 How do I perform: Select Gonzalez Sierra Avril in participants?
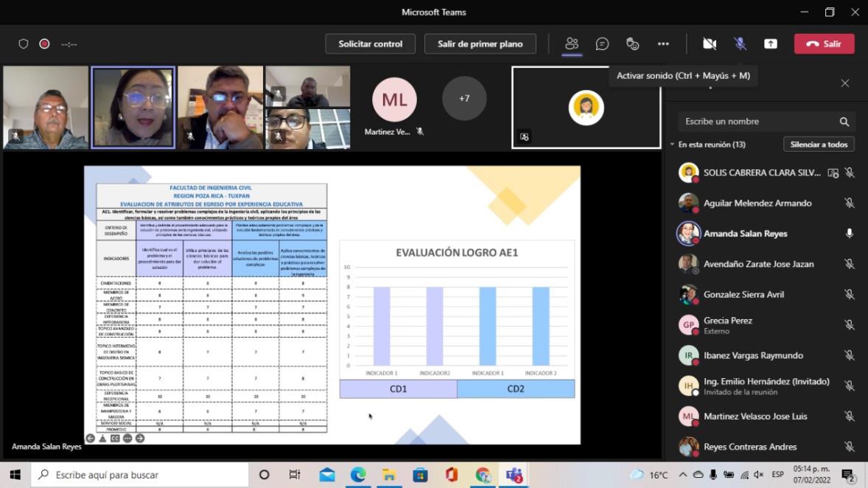(743, 294)
